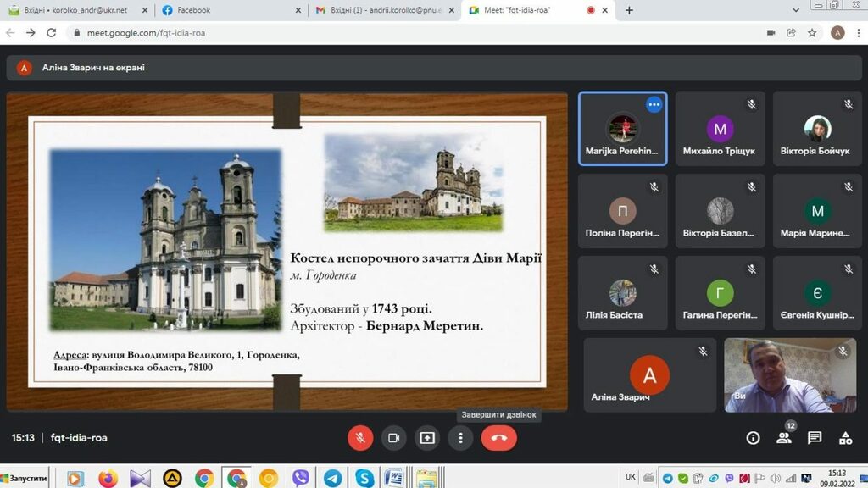This screenshot has width=868, height=488.
Task: Switch to the ukr.net inbox tab
Action: [x=76, y=10]
